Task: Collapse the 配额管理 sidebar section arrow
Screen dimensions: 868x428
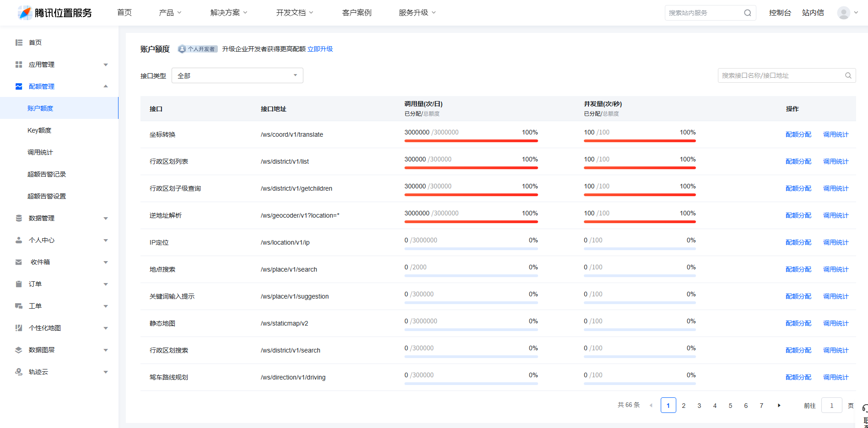Action: coord(106,86)
